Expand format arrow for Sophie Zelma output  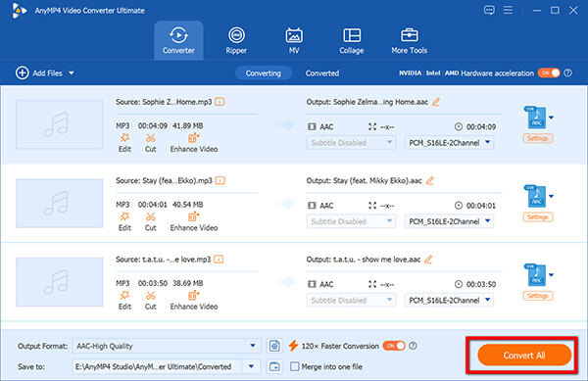551,118
